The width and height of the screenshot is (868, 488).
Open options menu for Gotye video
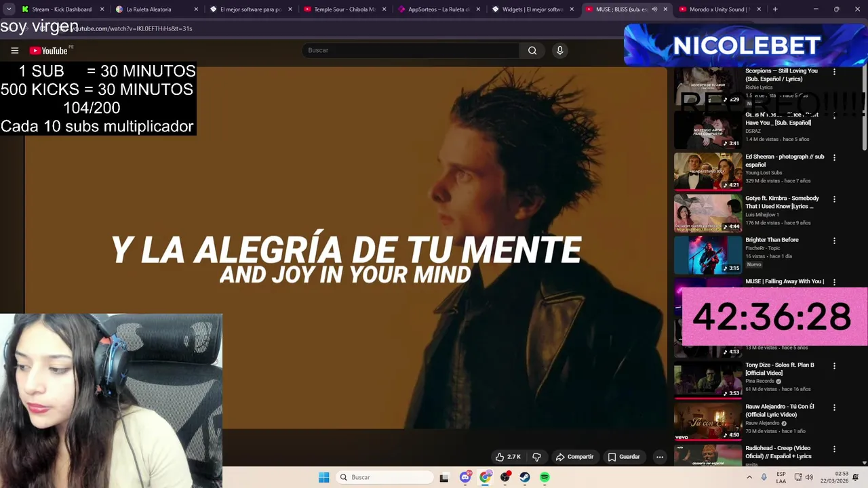tap(834, 199)
